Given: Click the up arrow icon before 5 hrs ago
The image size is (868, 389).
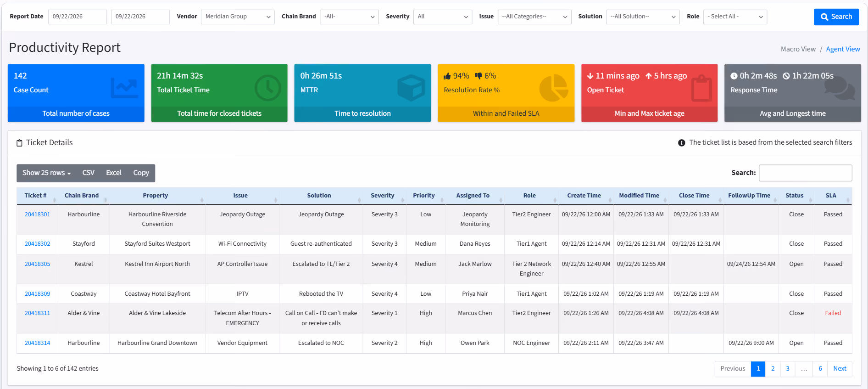Looking at the screenshot, I should coord(649,76).
